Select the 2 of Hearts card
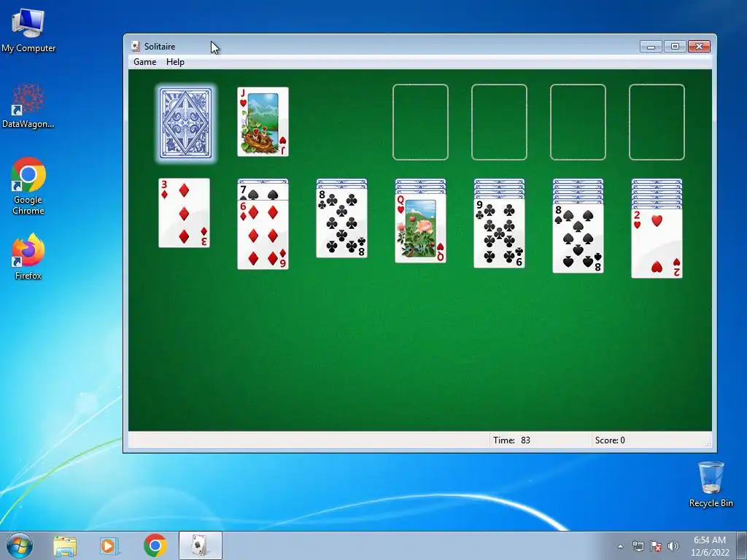Viewport: 747px width, 560px height. [657, 244]
